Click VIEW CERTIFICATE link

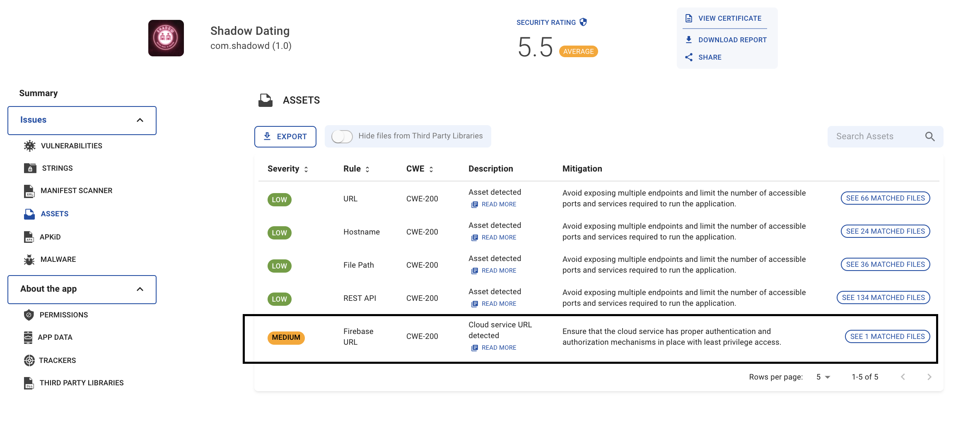coord(730,18)
